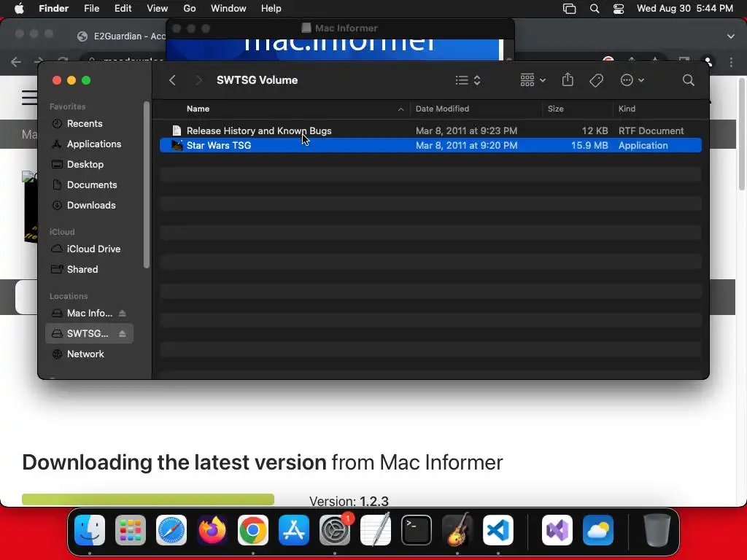Click the date and time clock
Viewport: 747px width, 560px height.
(684, 9)
